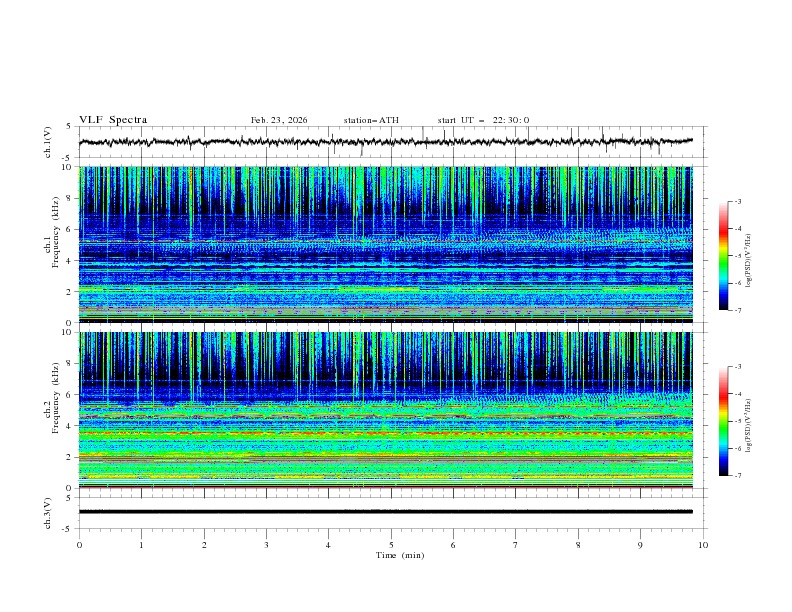The height and width of the screenshot is (612, 792).
Task: Click the VLF Spectra title text
Action: click(113, 120)
